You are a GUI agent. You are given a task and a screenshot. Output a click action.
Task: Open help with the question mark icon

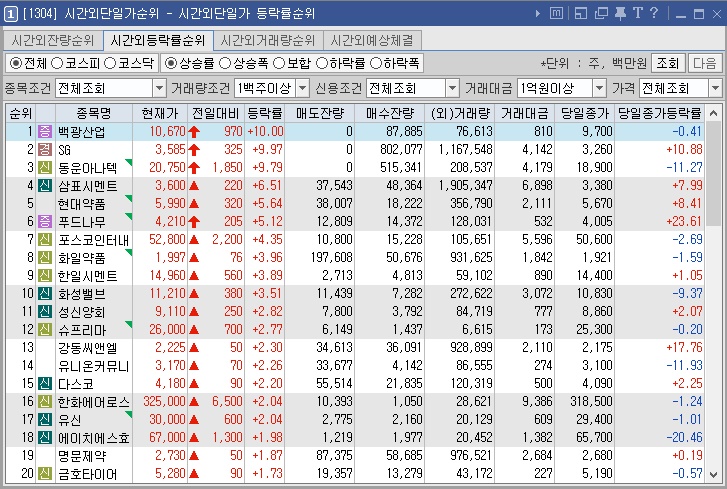[654, 13]
